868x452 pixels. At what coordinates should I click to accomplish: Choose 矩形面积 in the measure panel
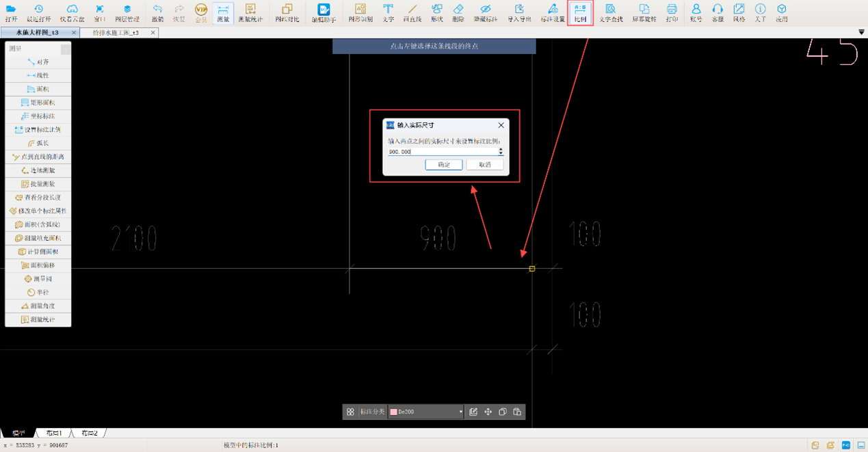click(x=38, y=103)
